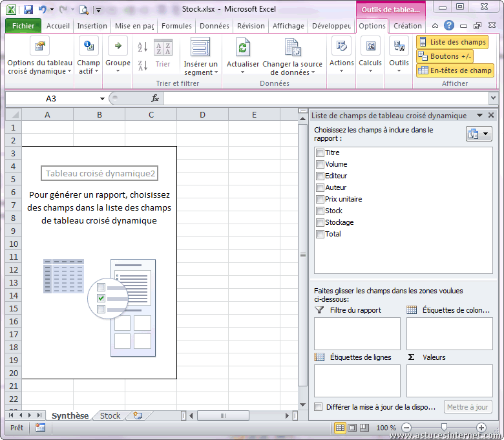The height and width of the screenshot is (440, 504).
Task: Open the Fichier tab
Action: [23, 26]
